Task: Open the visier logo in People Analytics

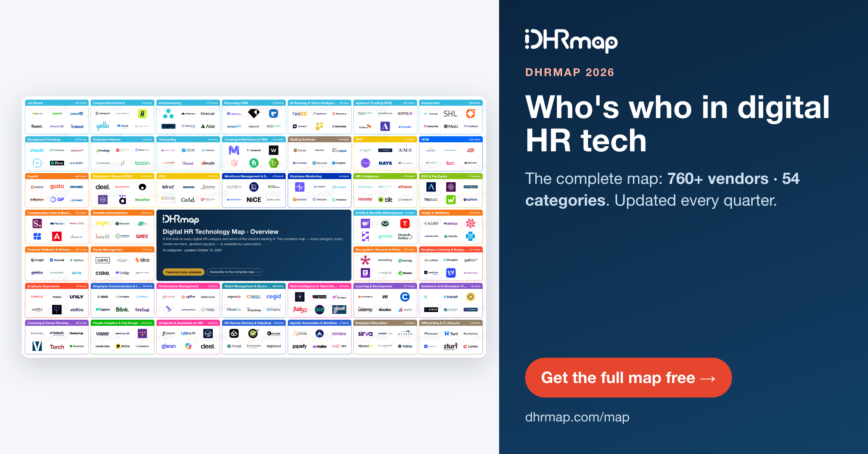Action: (103, 333)
